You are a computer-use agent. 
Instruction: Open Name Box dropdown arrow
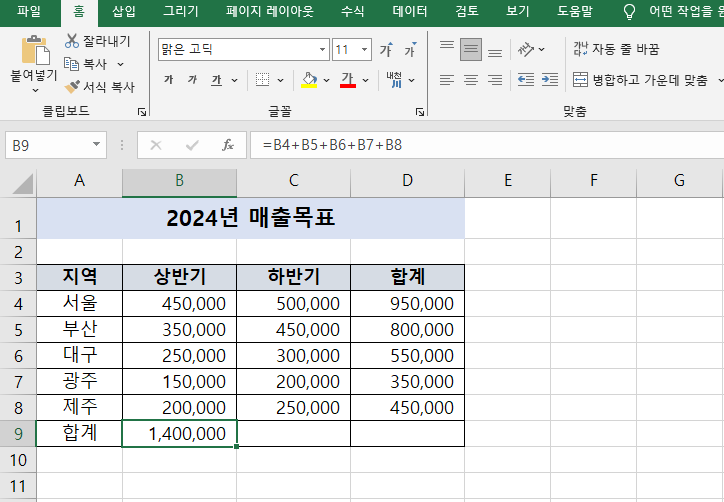coord(97,145)
